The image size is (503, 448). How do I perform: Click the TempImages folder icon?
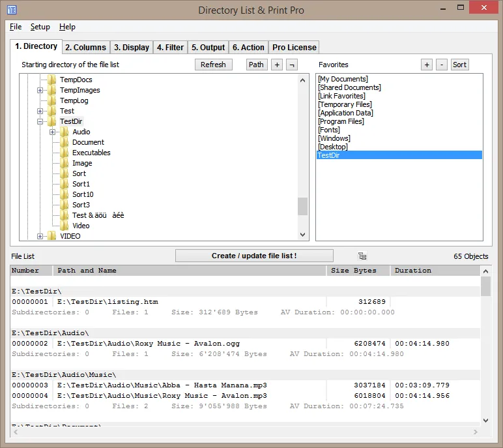[x=52, y=90]
